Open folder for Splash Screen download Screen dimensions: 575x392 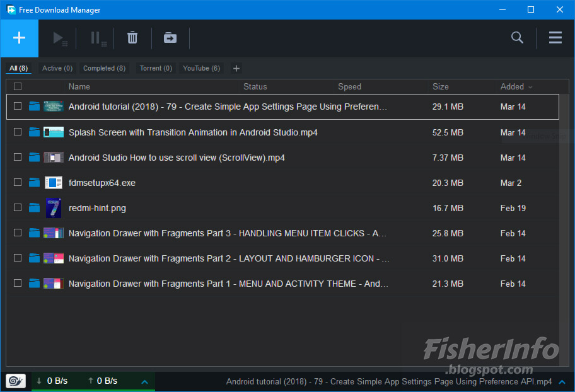(34, 132)
